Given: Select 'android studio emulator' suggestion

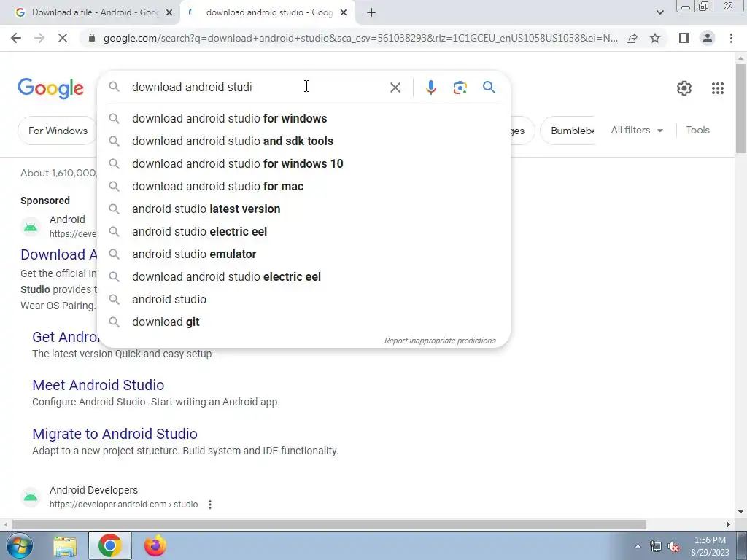Looking at the screenshot, I should click(x=303, y=254).
